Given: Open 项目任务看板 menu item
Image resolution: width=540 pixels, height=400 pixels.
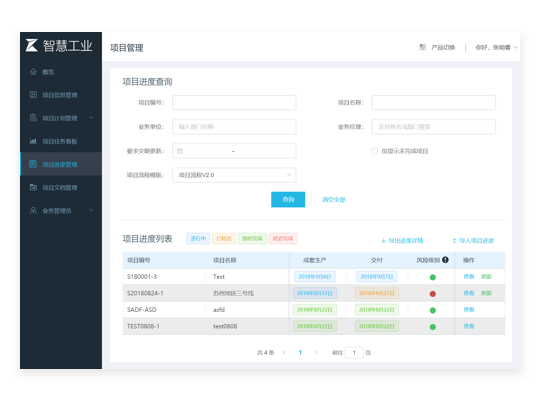Looking at the screenshot, I should (61, 141).
